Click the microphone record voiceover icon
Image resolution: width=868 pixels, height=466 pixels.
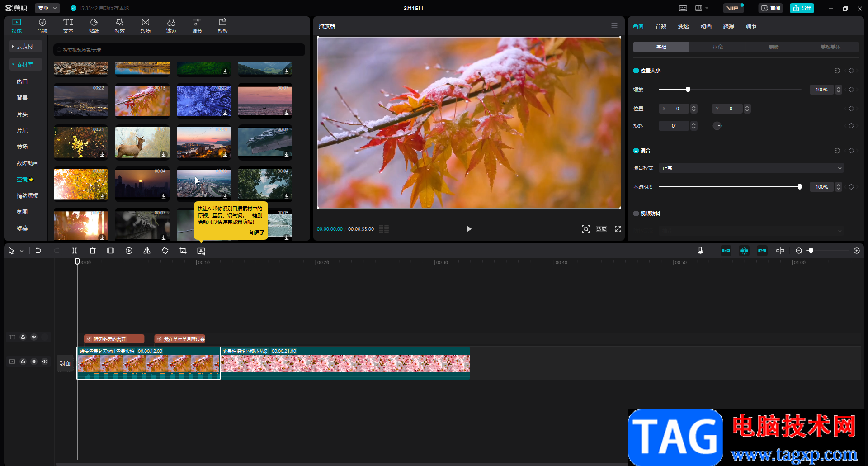(700, 251)
